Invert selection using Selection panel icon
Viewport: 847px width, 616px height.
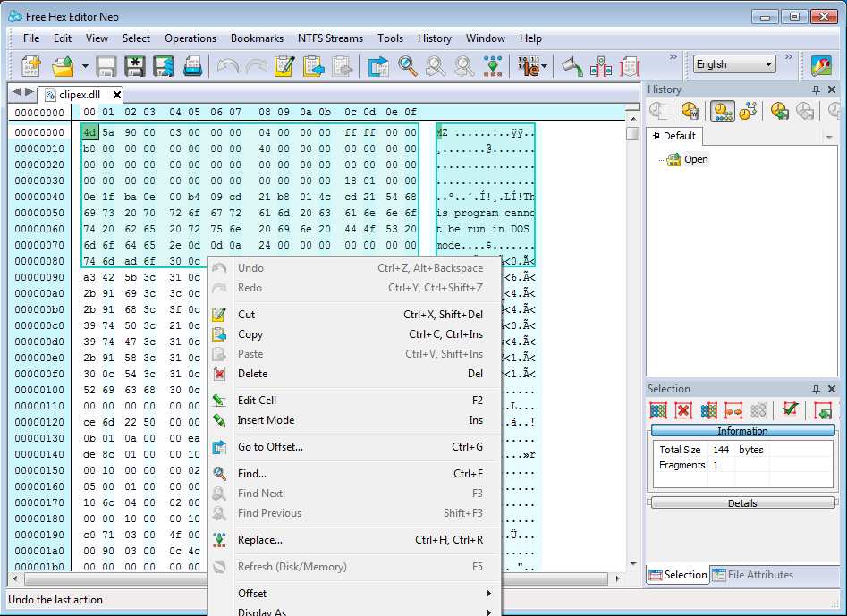(x=708, y=409)
